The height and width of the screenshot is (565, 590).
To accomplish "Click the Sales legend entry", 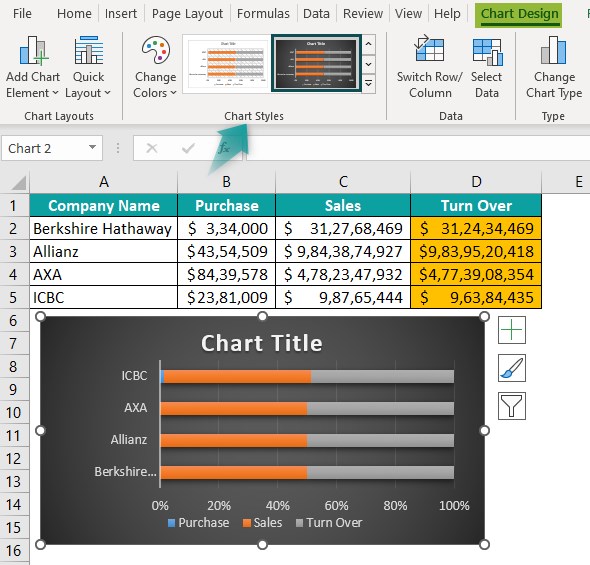I will pyautogui.click(x=263, y=522).
